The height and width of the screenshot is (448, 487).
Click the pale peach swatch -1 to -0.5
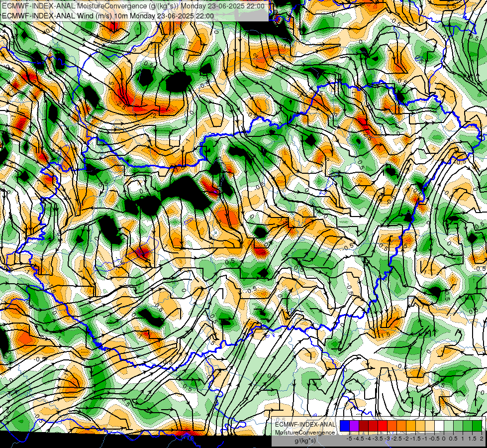[430, 426]
